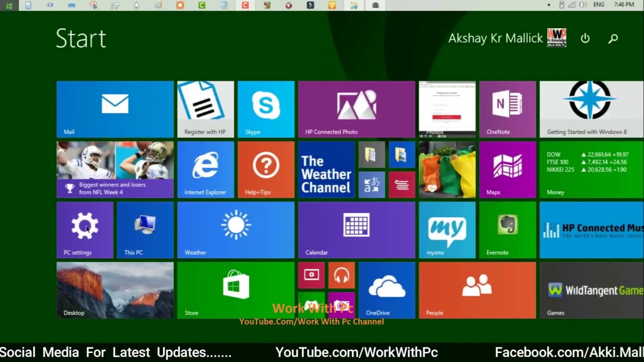Viewport: 644px width, 362px height.
Task: Open the NFL Week 4 sports news tile
Action: tap(115, 169)
